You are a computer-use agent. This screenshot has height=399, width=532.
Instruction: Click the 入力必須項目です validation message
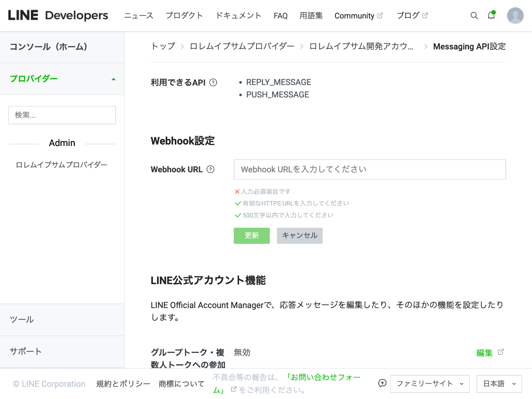[266, 192]
